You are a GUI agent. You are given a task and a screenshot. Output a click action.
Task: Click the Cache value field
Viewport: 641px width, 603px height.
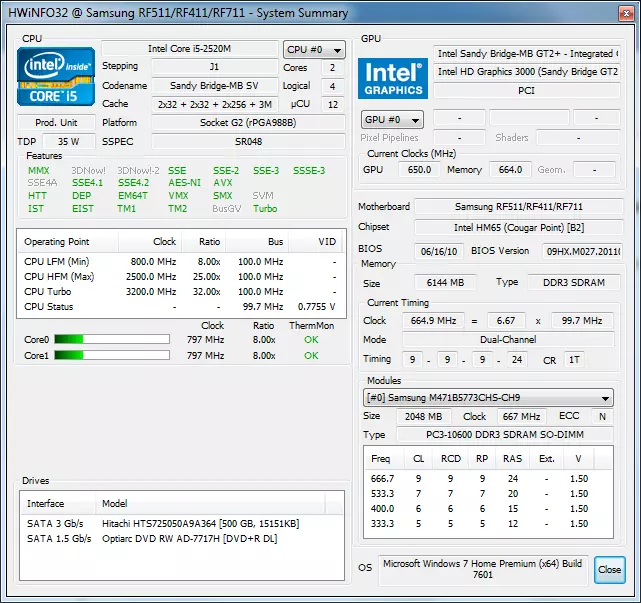tap(214, 105)
